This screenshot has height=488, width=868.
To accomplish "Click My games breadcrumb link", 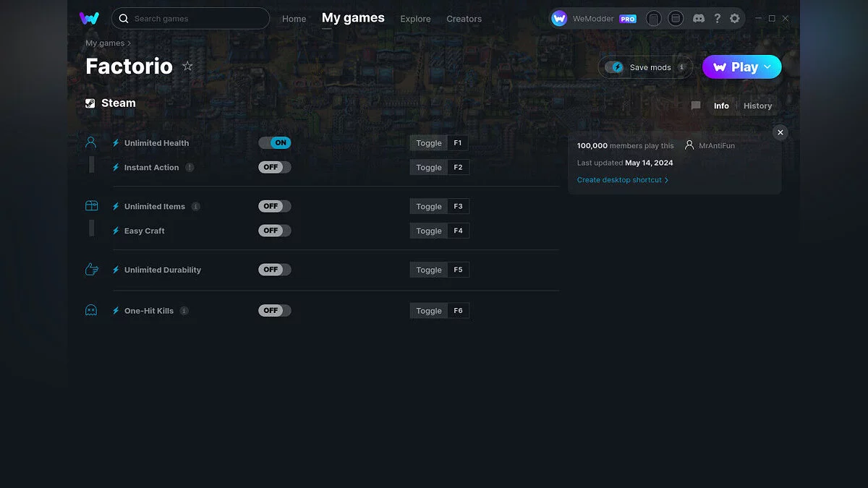I will tap(105, 43).
